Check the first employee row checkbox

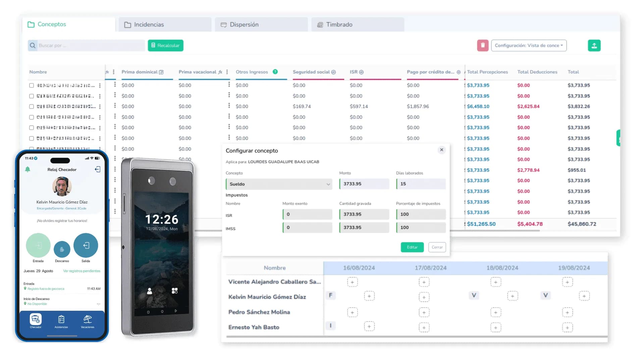[x=32, y=85]
